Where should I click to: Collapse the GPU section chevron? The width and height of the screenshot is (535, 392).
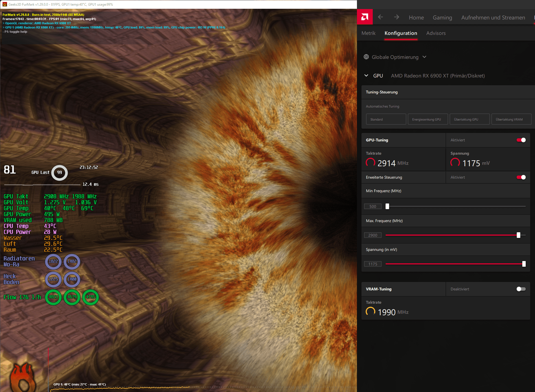point(366,76)
